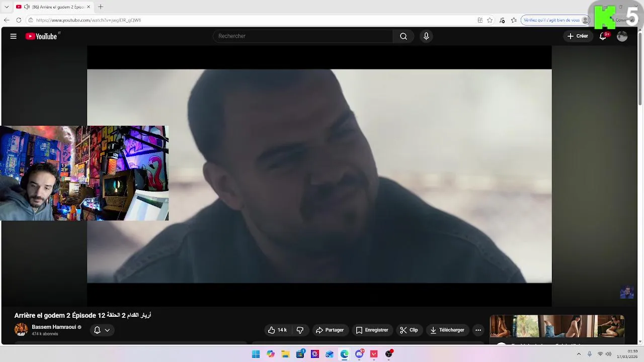Screen dimensions: 644x362
Task: Open the YouTube account avatar menu
Action: click(622, 36)
